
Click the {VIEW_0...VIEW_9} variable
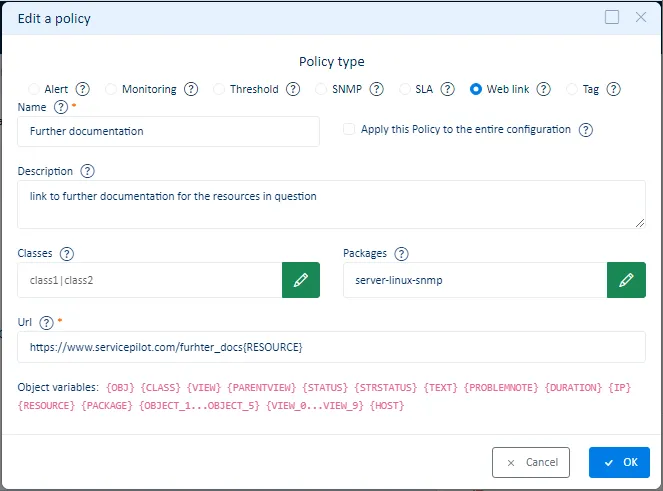coord(315,406)
